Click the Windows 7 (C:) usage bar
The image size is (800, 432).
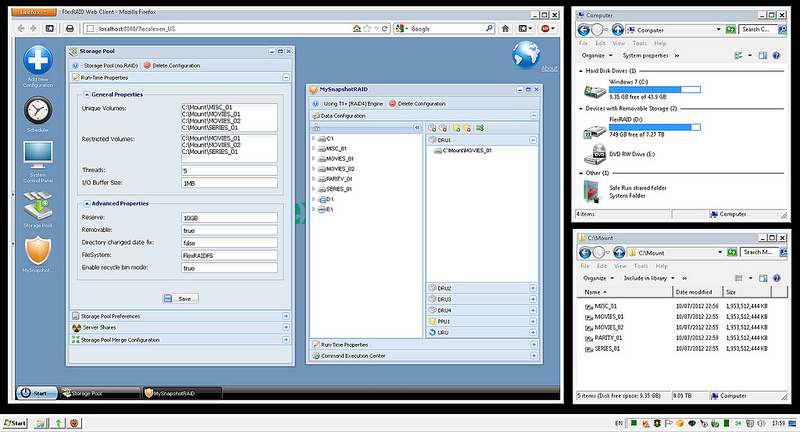point(655,89)
